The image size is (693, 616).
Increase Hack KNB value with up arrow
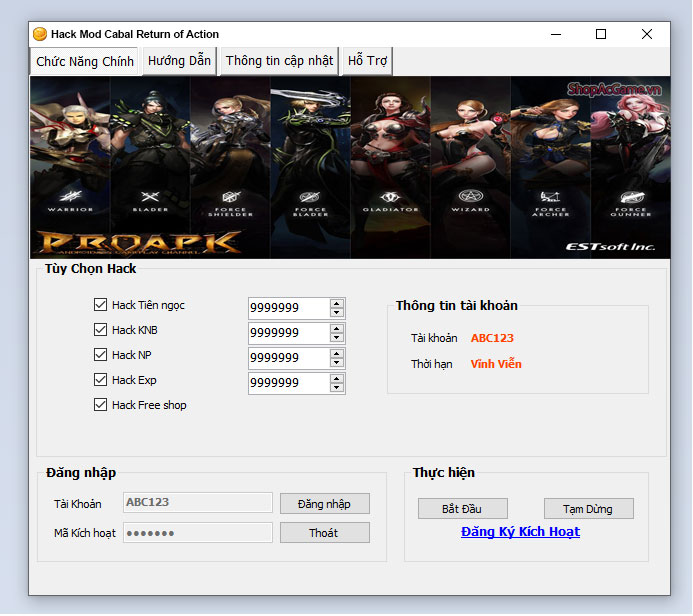pyautogui.click(x=337, y=329)
